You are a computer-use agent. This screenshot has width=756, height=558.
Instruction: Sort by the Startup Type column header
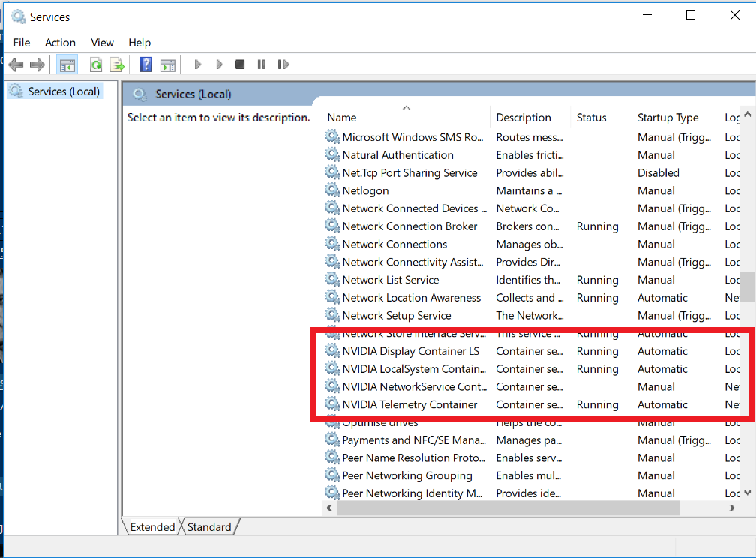pos(675,118)
